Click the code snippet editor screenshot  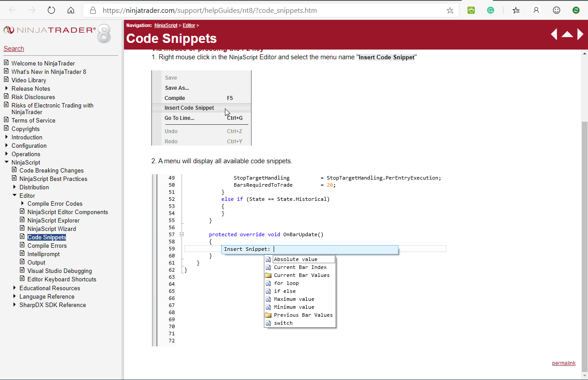(299, 260)
